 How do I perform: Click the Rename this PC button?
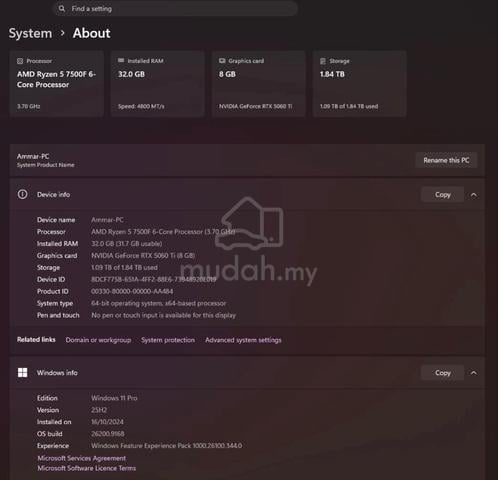coord(446,160)
